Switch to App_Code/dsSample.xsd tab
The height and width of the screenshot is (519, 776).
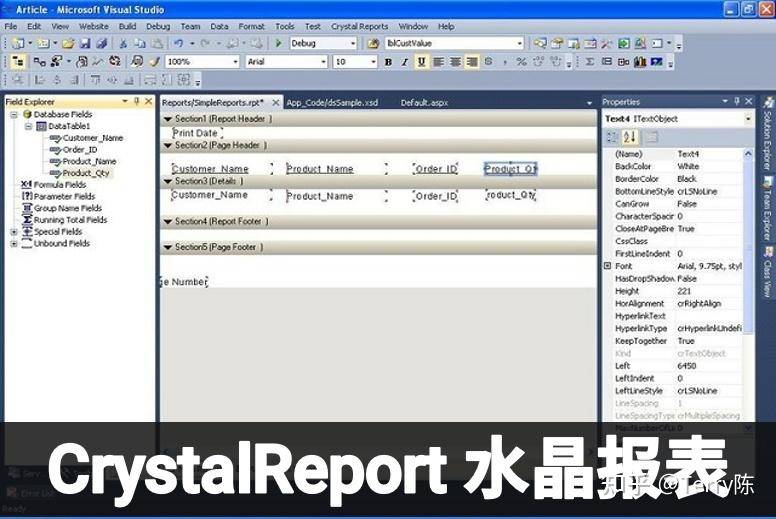(332, 102)
